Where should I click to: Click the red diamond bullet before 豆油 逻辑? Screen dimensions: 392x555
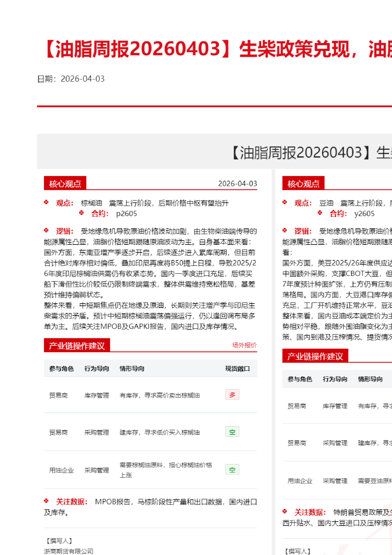[x=284, y=230]
